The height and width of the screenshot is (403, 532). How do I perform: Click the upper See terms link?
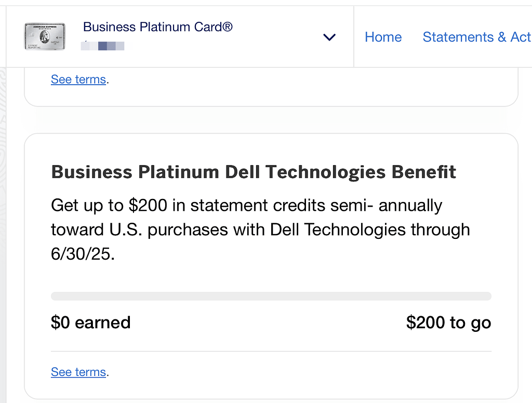[x=78, y=79]
